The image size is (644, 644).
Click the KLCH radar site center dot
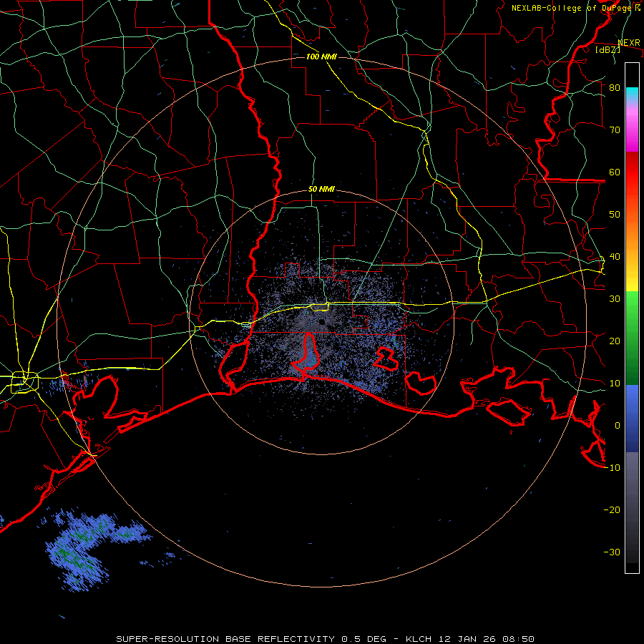click(321, 321)
